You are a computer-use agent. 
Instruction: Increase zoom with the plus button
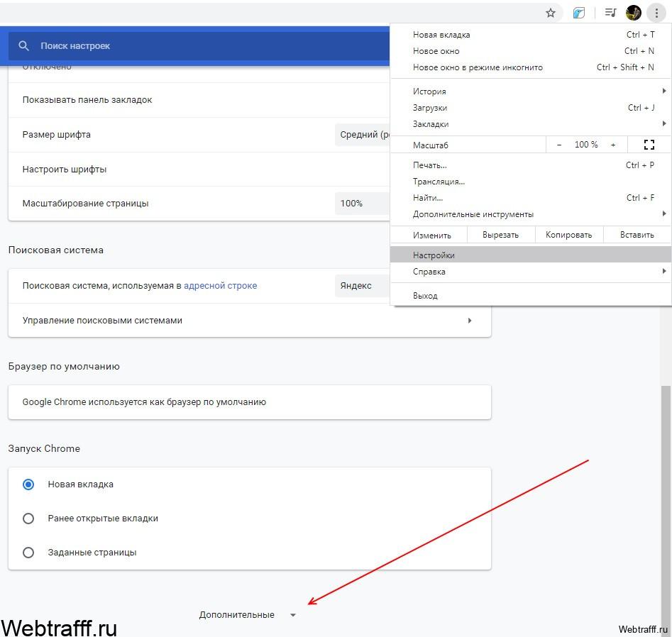[x=613, y=145]
